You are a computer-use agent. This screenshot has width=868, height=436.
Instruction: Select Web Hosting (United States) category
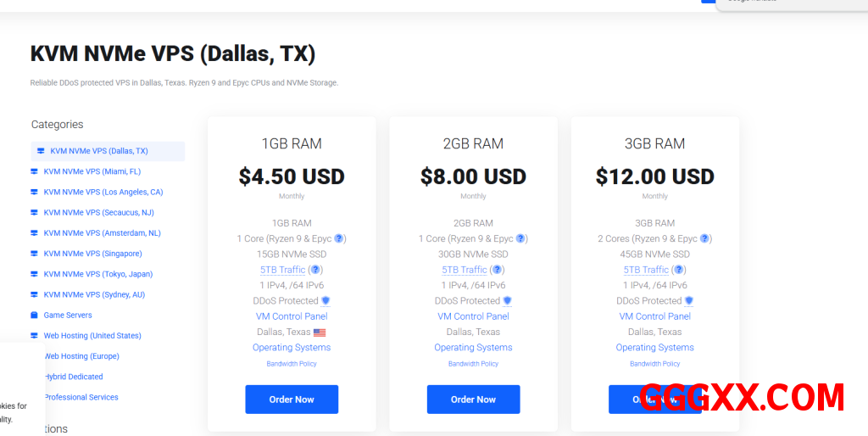pos(92,336)
